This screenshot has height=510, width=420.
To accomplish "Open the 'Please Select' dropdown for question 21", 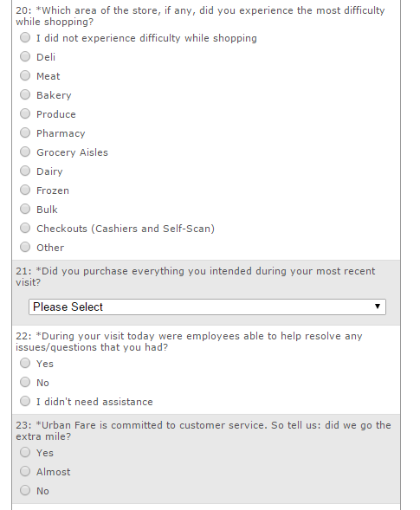I will click(x=207, y=307).
